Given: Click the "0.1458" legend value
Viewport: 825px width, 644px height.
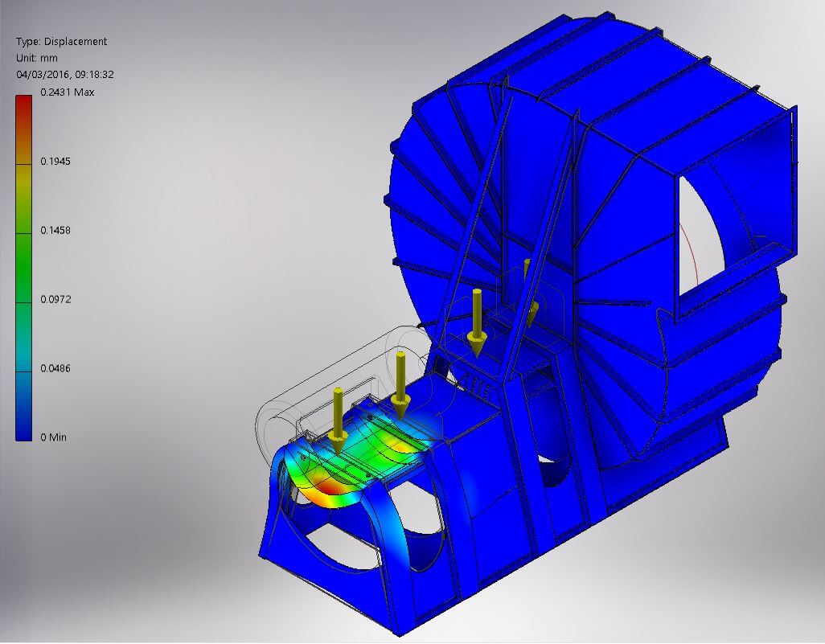Looking at the screenshot, I should 55,231.
